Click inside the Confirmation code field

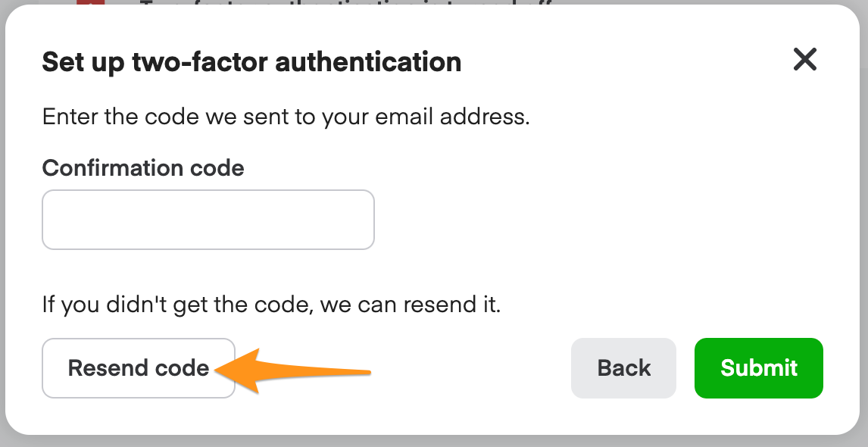[208, 219]
